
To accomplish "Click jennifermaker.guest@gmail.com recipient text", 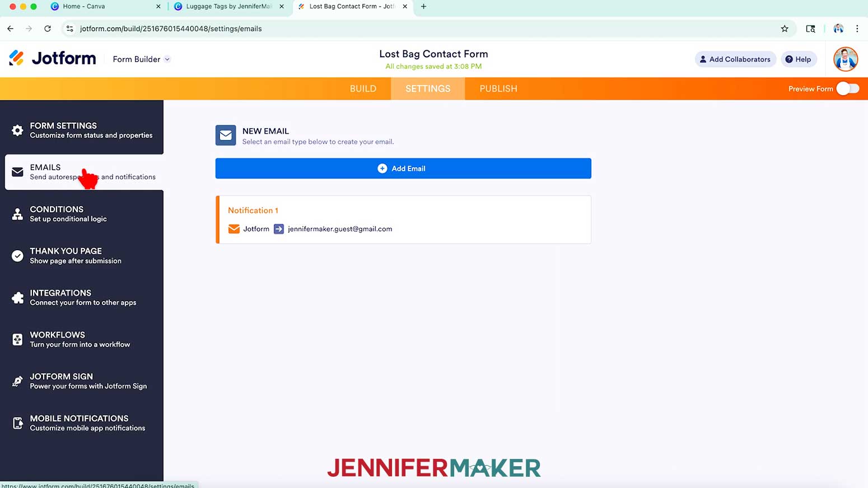I will (340, 229).
